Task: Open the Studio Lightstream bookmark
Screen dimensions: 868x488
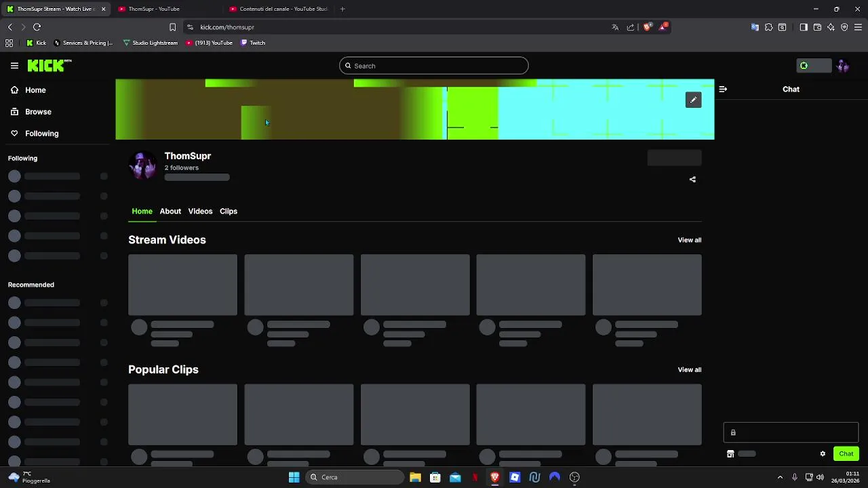Action: click(x=150, y=43)
